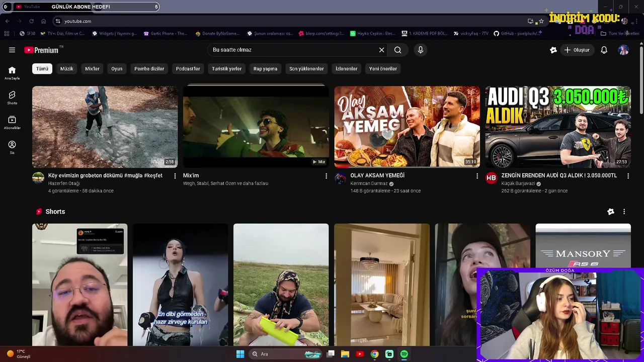This screenshot has height=362, width=644.
Task: Open the blerp.com settings bookmark
Action: pyautogui.click(x=322, y=34)
